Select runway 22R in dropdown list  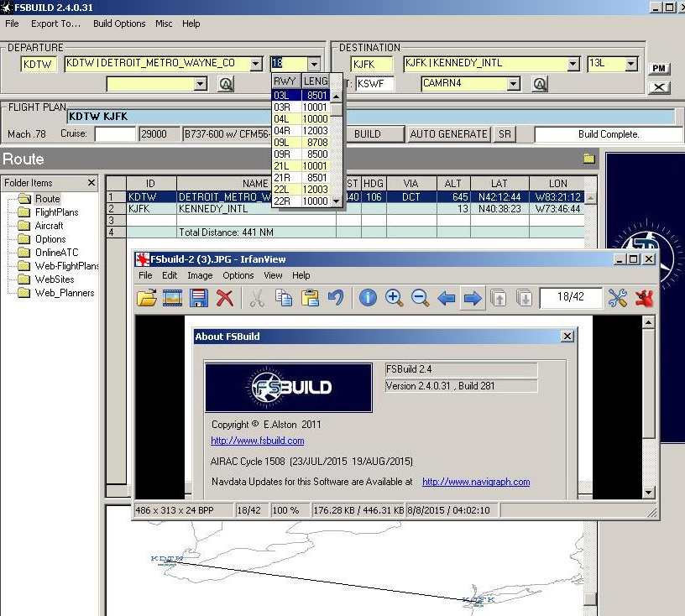click(x=301, y=201)
